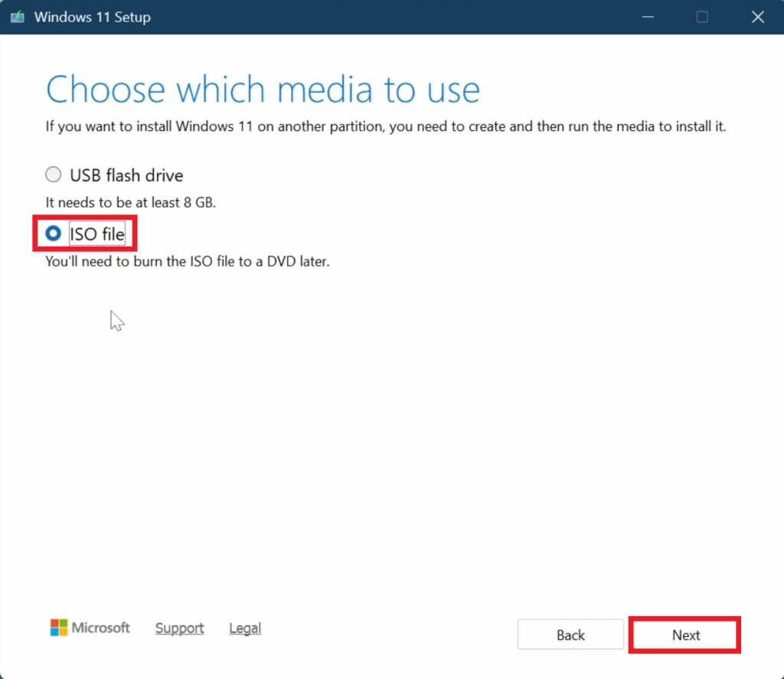Select the USB flash drive radio button
The image size is (784, 679).
pyautogui.click(x=54, y=175)
